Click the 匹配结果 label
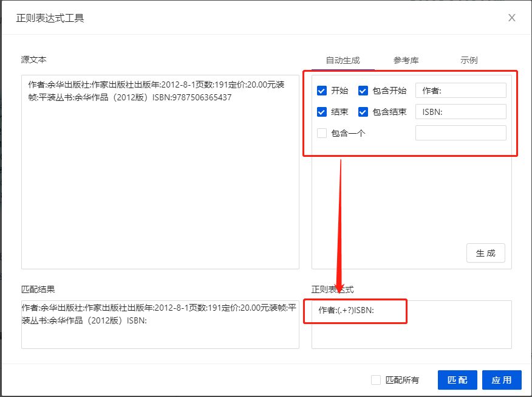The image size is (532, 397). [x=38, y=289]
